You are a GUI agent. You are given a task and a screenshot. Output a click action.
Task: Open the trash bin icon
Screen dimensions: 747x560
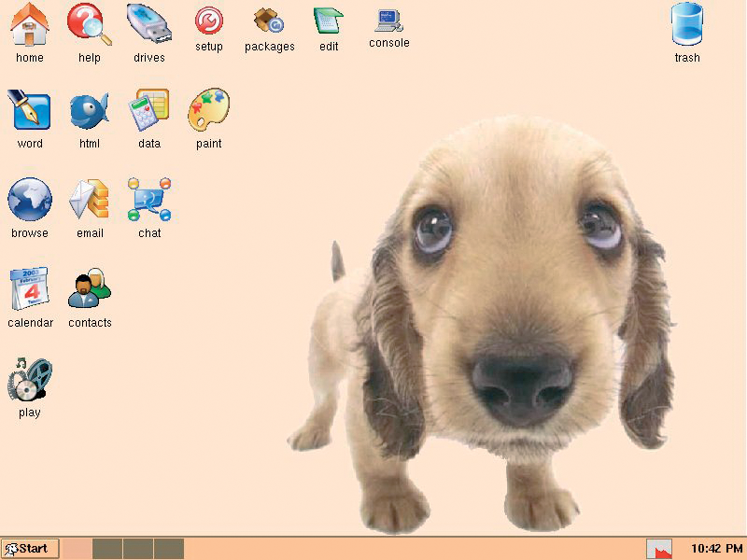[x=687, y=24]
